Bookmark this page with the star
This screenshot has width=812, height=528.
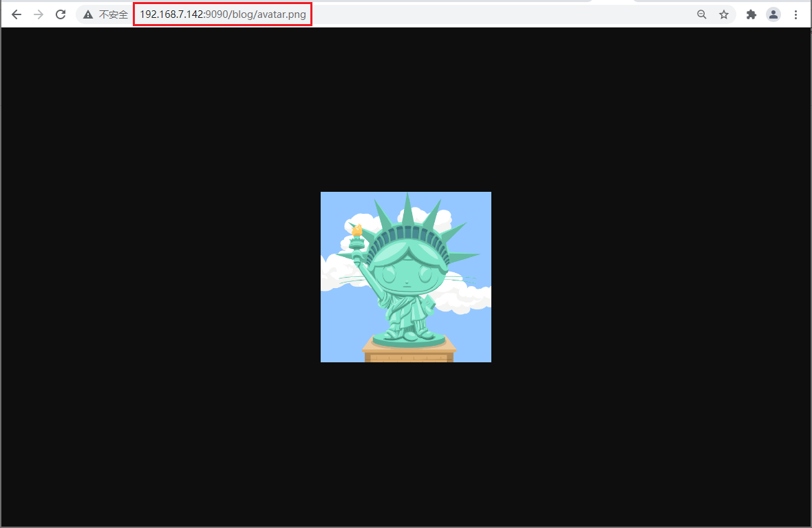724,14
